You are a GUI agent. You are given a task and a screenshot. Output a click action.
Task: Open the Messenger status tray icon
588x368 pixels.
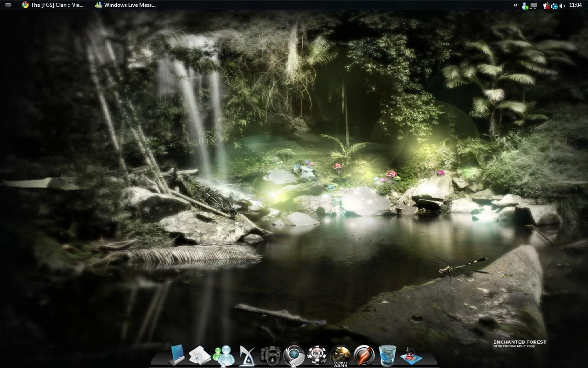point(525,6)
